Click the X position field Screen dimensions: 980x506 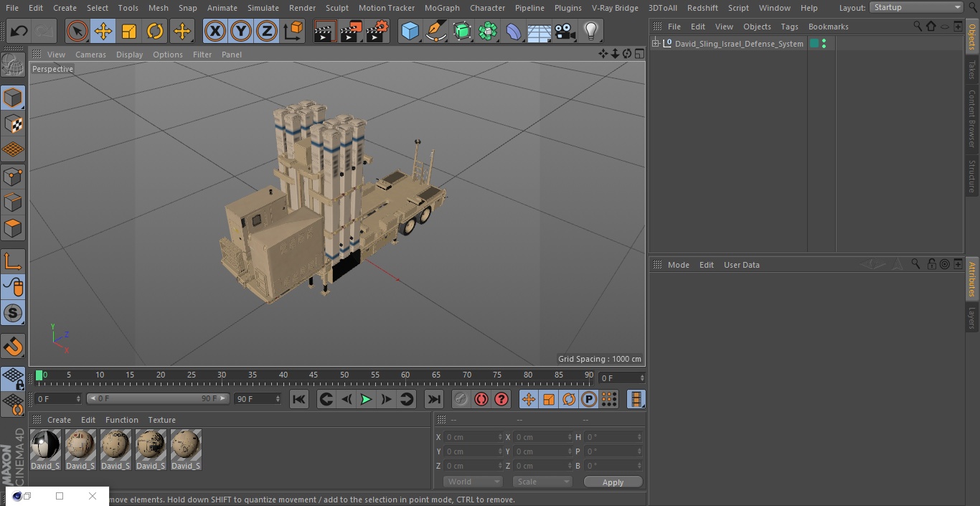472,437
